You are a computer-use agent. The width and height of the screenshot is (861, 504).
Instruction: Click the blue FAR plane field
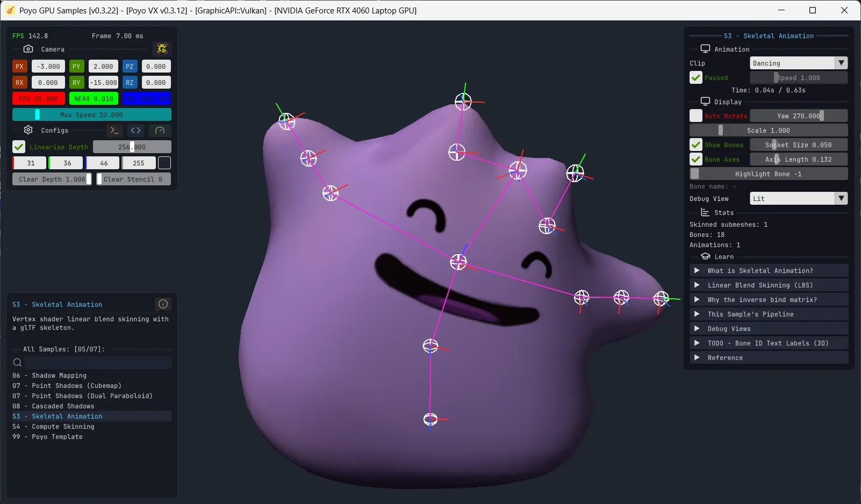point(147,98)
